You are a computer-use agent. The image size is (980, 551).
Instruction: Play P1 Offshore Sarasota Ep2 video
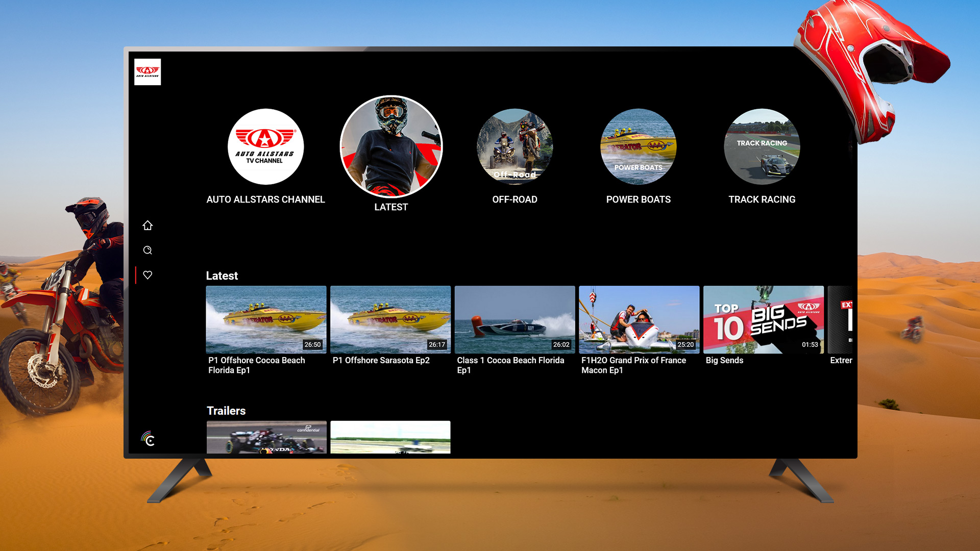pos(390,320)
